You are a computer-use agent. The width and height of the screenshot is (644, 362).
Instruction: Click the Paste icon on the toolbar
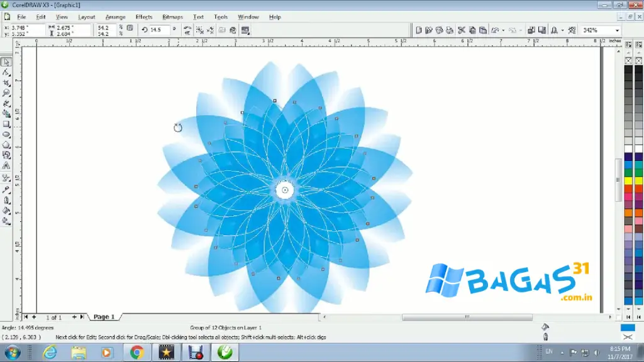(483, 30)
